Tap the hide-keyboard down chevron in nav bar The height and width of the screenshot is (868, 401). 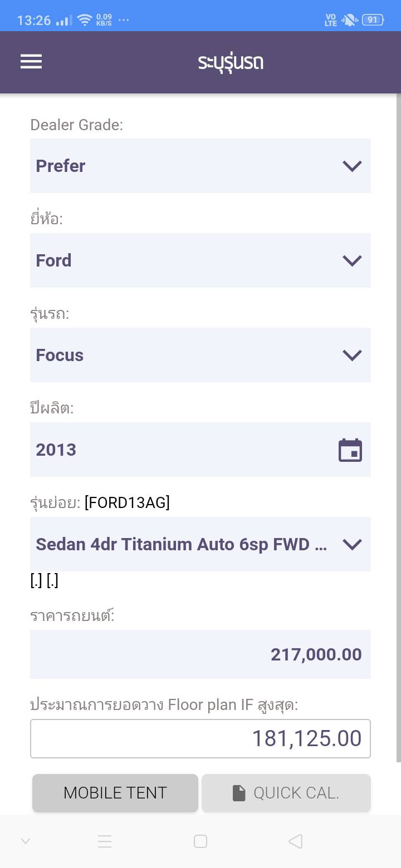tap(26, 841)
